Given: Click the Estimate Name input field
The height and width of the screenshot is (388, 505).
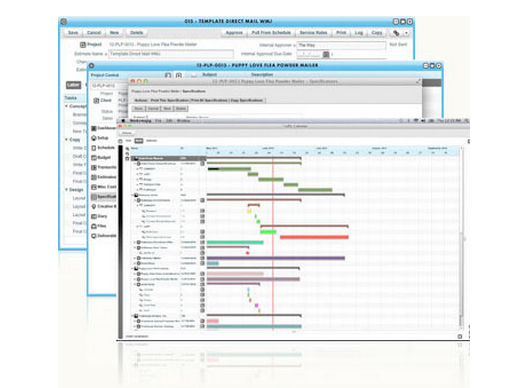Looking at the screenshot, I should pos(171,54).
